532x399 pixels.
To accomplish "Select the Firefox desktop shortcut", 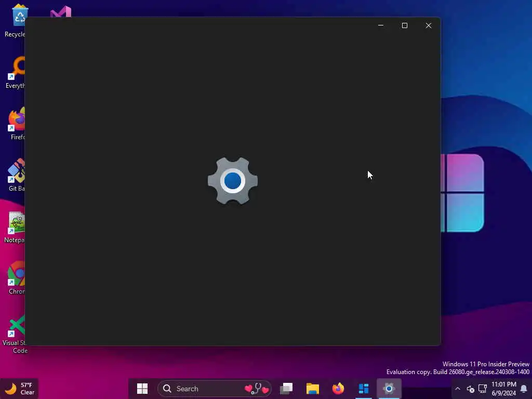I will click(17, 123).
